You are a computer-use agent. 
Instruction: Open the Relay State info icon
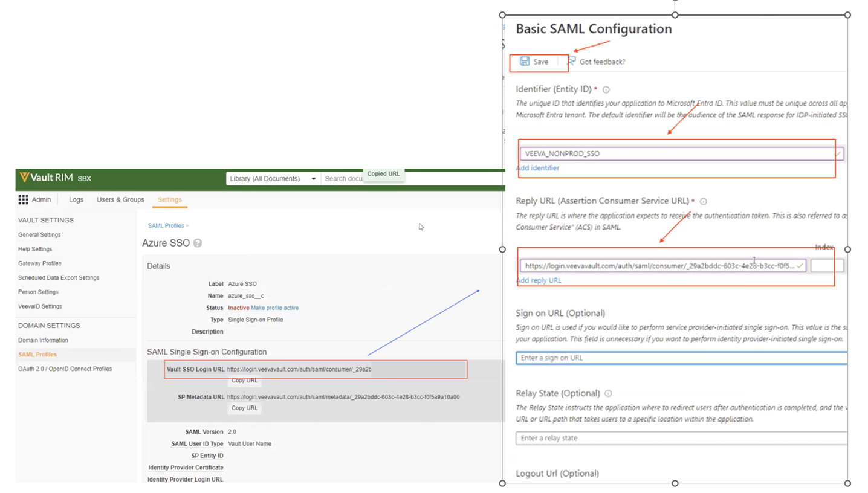[608, 393]
